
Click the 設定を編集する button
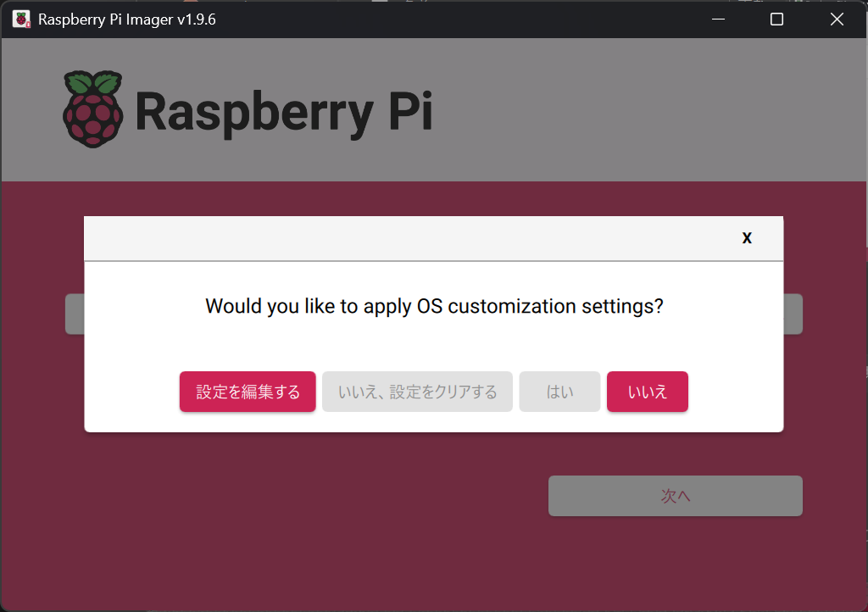click(x=247, y=391)
